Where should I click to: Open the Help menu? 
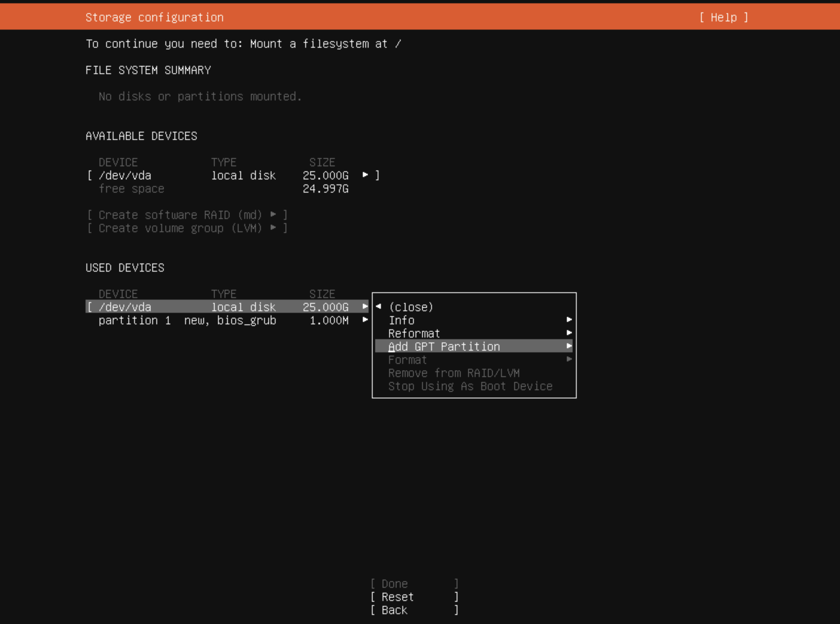pyautogui.click(x=724, y=17)
